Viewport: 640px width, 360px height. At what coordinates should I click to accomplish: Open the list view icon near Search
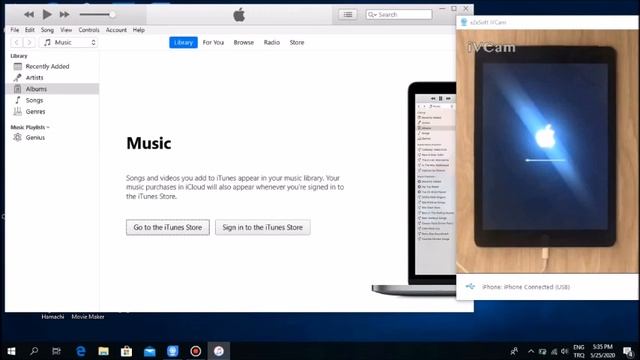click(x=348, y=15)
